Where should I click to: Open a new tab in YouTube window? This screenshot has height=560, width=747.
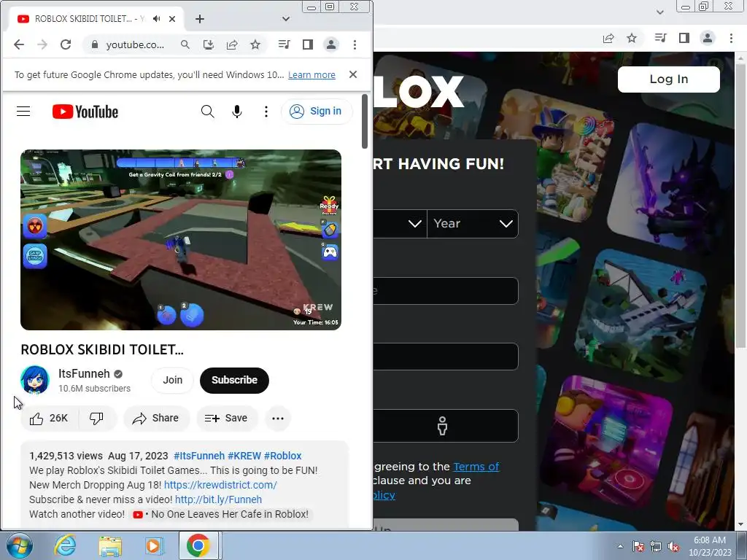200,18
